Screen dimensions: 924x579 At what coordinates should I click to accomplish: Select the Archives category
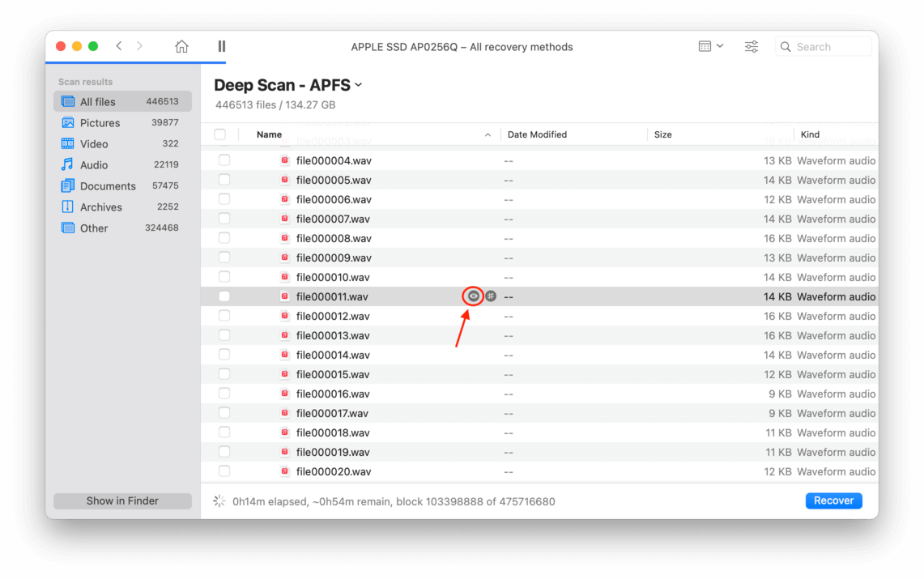coord(122,206)
